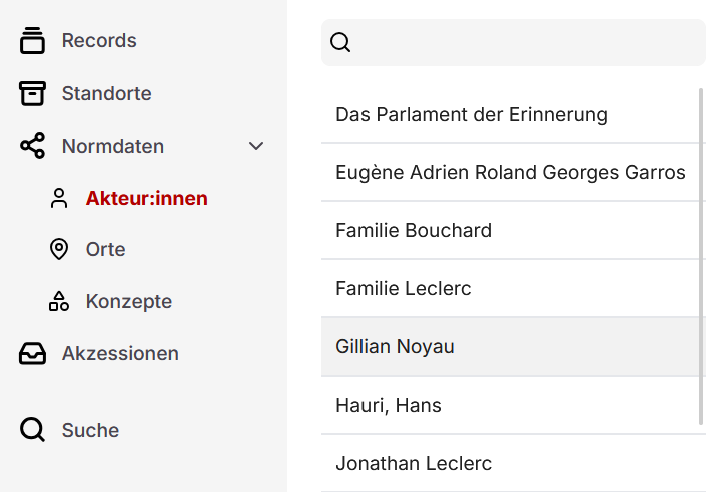Click the Suche magnifier icon in sidebar
This screenshot has width=722, height=492.
(32, 430)
